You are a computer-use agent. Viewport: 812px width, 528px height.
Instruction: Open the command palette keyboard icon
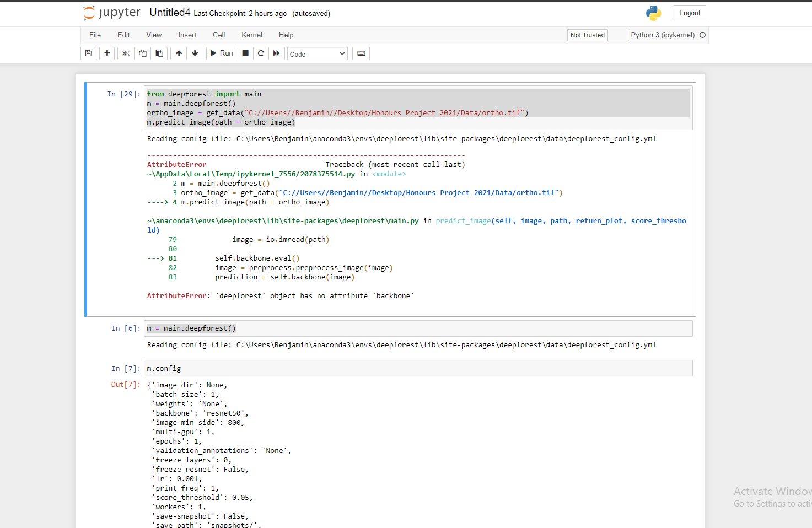pos(361,53)
